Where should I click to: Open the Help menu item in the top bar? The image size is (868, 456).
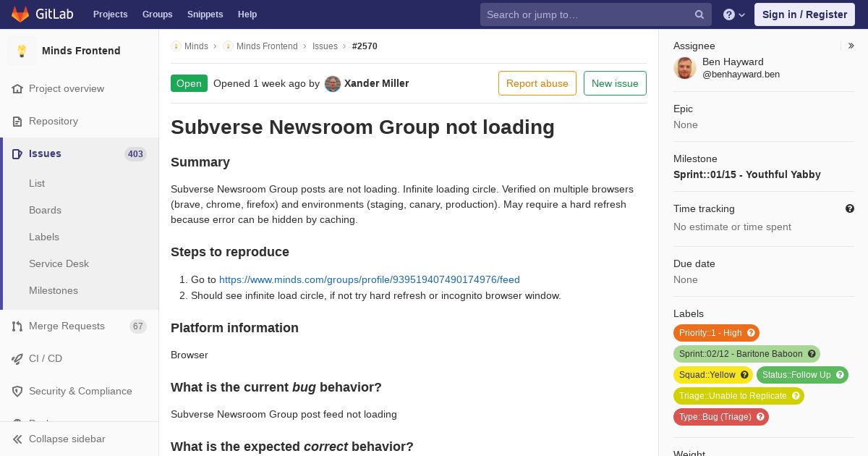click(x=247, y=14)
